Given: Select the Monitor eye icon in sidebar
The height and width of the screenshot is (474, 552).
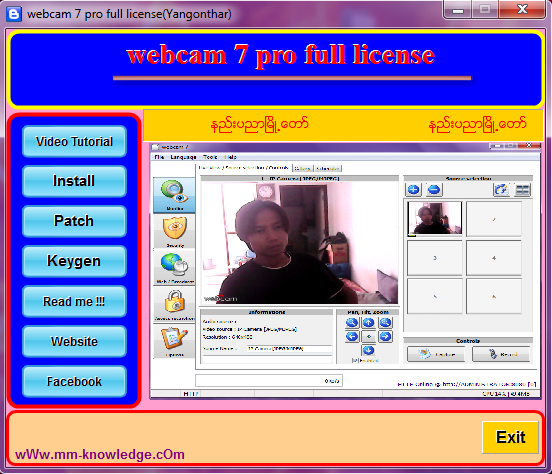Looking at the screenshot, I should tap(174, 195).
